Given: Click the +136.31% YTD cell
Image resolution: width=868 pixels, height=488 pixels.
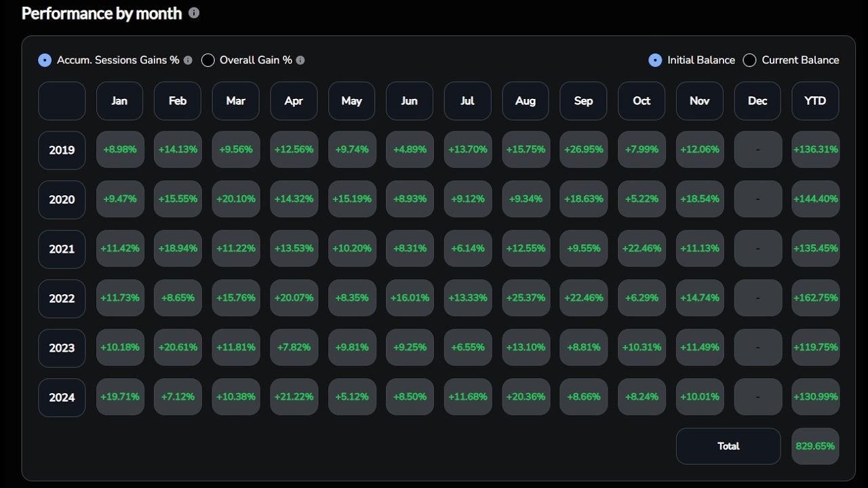Looking at the screenshot, I should 816,150.
